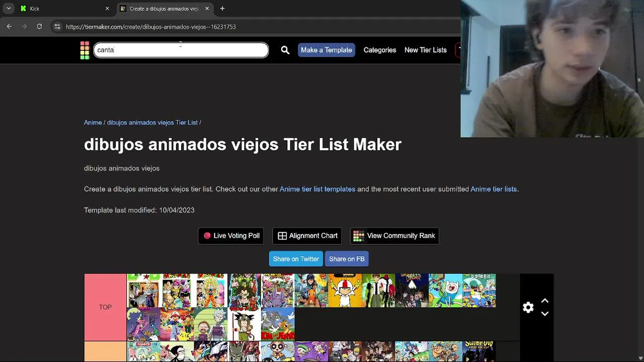Click the TierMaker colorful grid logo
The width and height of the screenshot is (644, 362).
point(85,50)
